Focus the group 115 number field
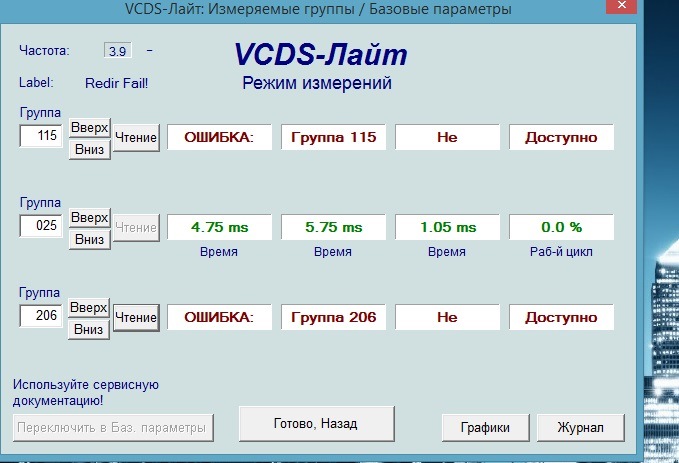Screen dimensions: 679x463 (41, 136)
